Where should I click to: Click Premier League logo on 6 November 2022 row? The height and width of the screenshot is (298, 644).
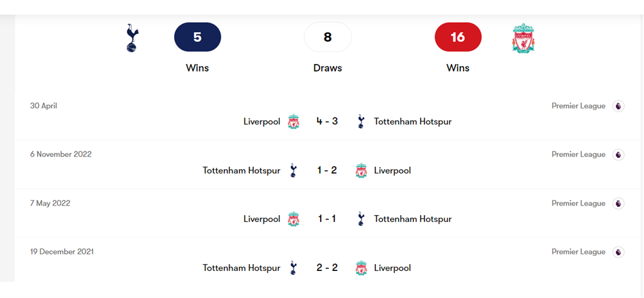pos(618,155)
